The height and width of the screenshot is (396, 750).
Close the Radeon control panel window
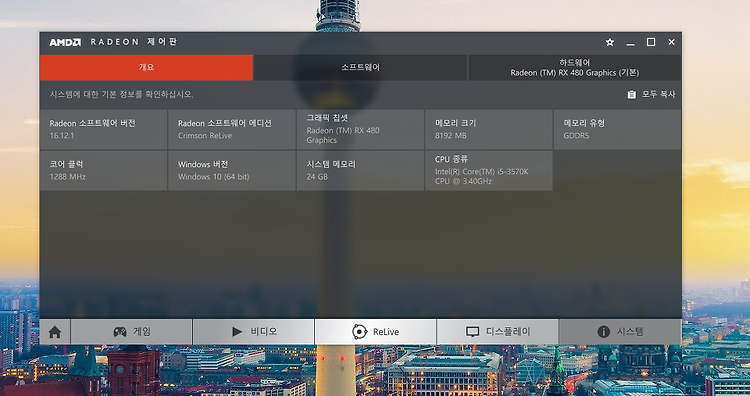672,42
